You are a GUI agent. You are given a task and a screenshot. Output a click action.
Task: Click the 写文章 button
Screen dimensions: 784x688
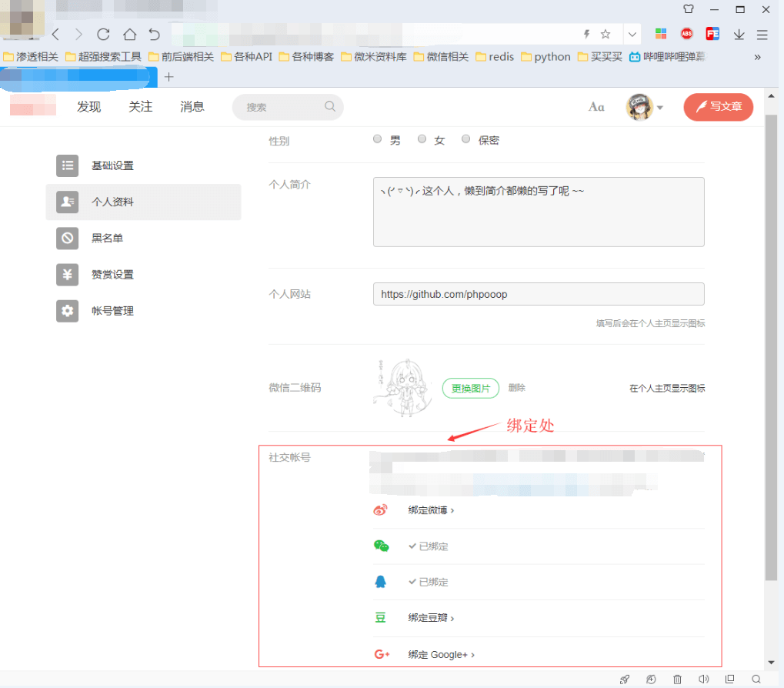[x=719, y=107]
